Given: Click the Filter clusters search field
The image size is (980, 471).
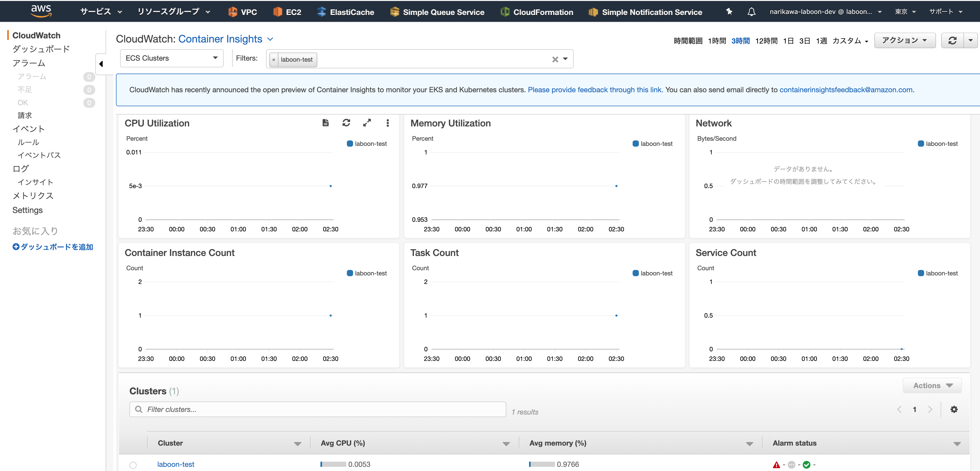Looking at the screenshot, I should [318, 409].
